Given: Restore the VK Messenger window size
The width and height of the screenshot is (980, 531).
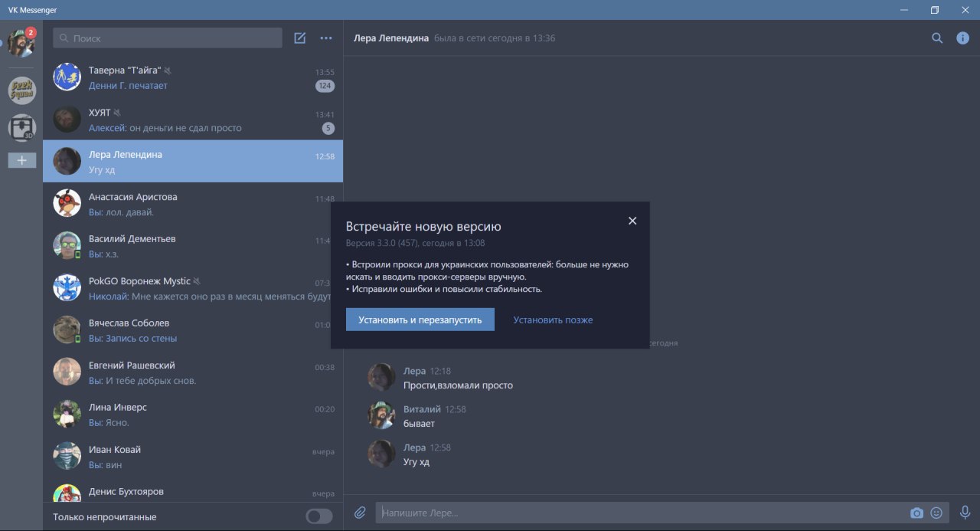Looking at the screenshot, I should click(935, 10).
